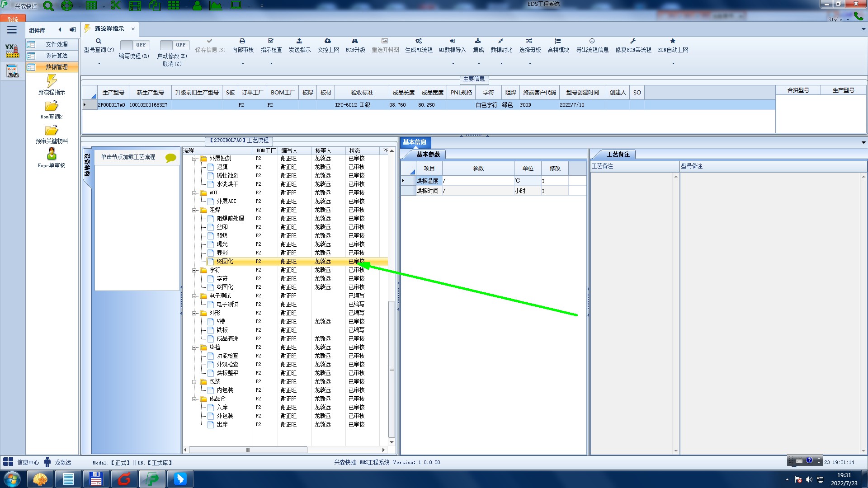Collapse the 外形 tree node
The width and height of the screenshot is (868, 488).
[194, 313]
